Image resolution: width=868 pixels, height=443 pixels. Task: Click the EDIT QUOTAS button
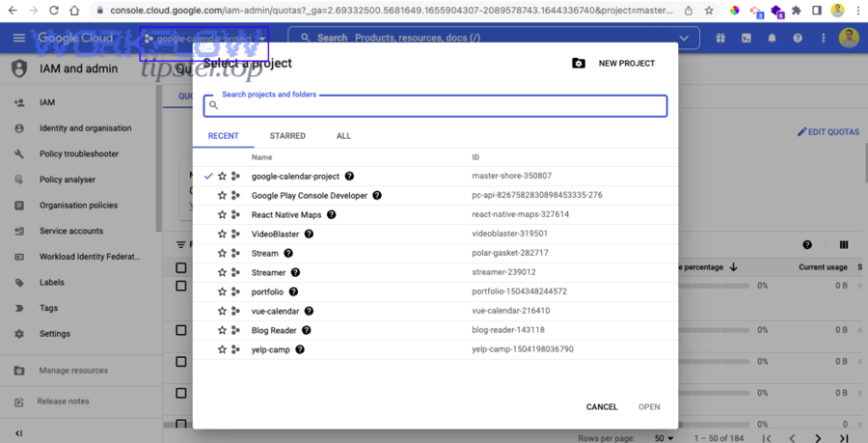pyautogui.click(x=828, y=132)
